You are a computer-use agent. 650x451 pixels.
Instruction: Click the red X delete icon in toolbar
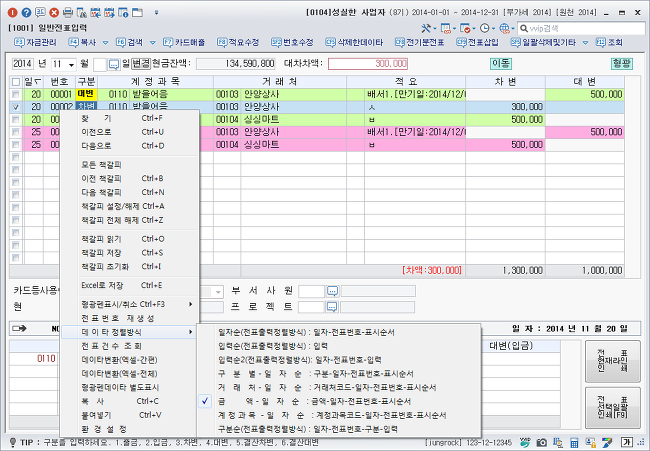point(54,13)
